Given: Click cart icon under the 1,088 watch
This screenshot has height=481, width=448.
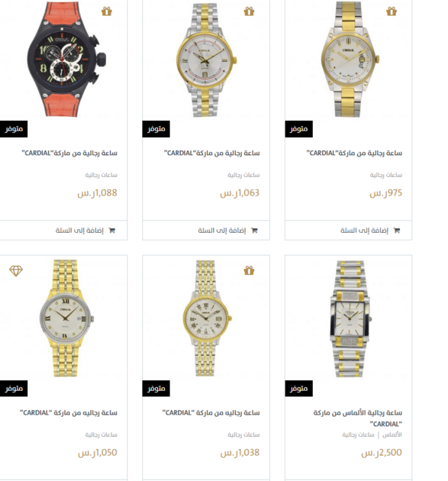Looking at the screenshot, I should coord(112,230).
